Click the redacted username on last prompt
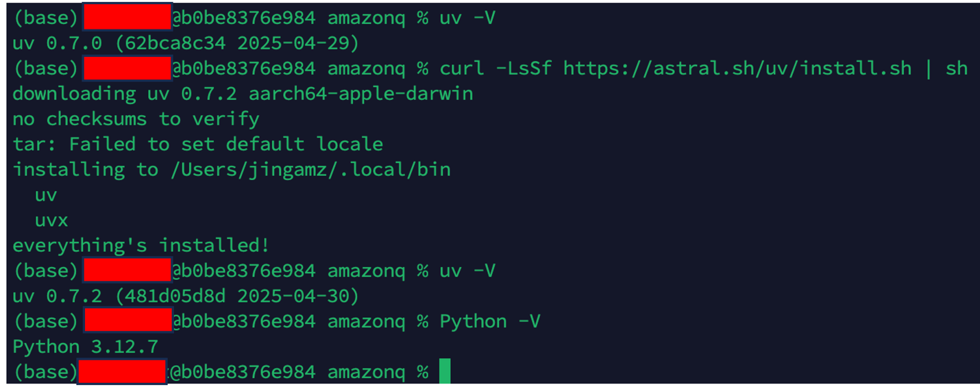 click(x=122, y=371)
